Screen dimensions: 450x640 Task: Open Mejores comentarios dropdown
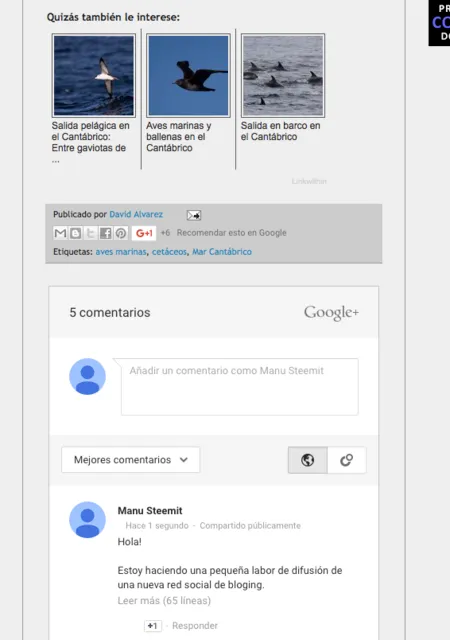(x=131, y=460)
